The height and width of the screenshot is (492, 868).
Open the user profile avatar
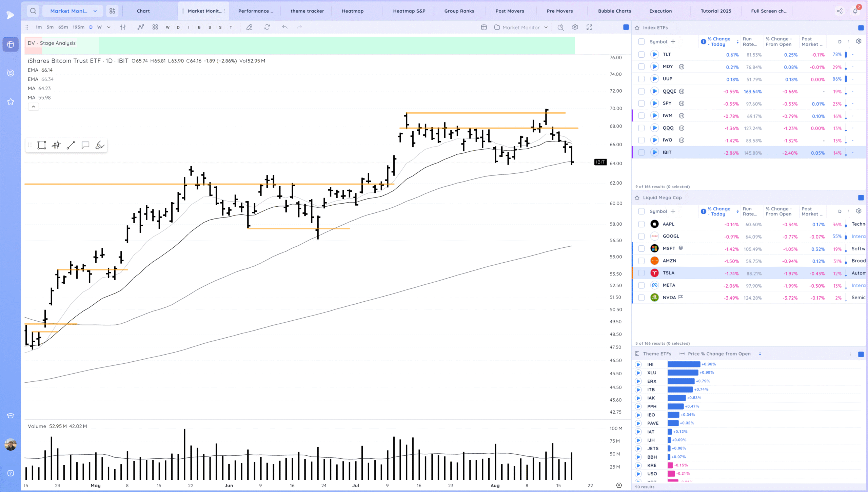tap(11, 444)
